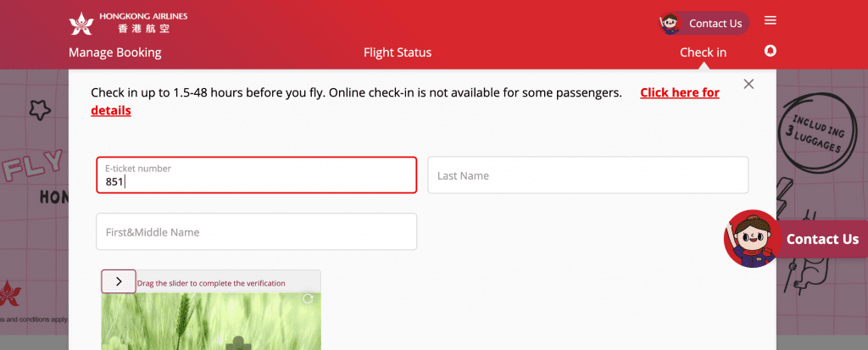Open the hamburger menu icon

click(770, 20)
